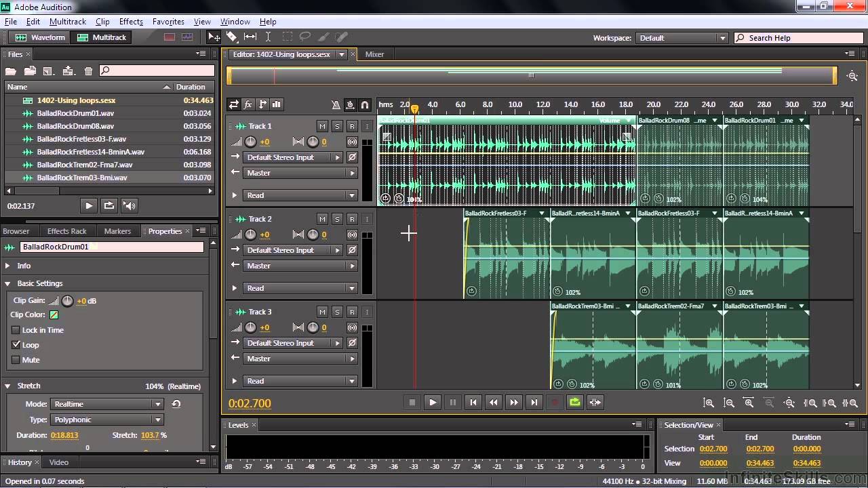Click the Zoom In Amplitude magnifier icon
This screenshot has height=488, width=868.
click(709, 403)
